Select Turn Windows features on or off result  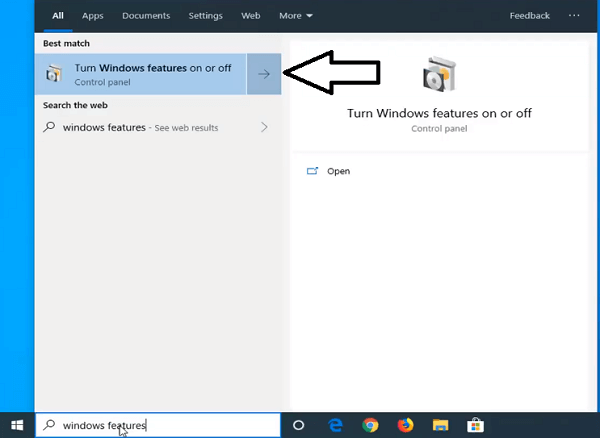pos(140,74)
